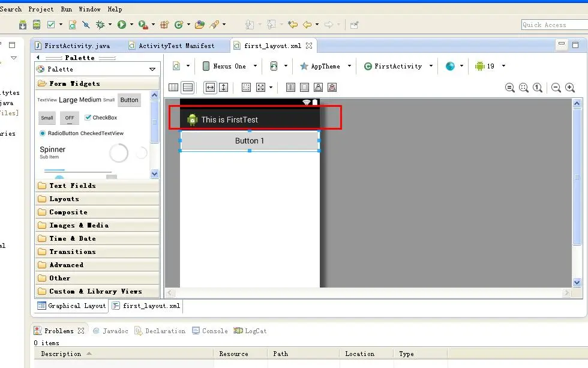
Task: Open the Android API 19 dropdown
Action: (490, 66)
